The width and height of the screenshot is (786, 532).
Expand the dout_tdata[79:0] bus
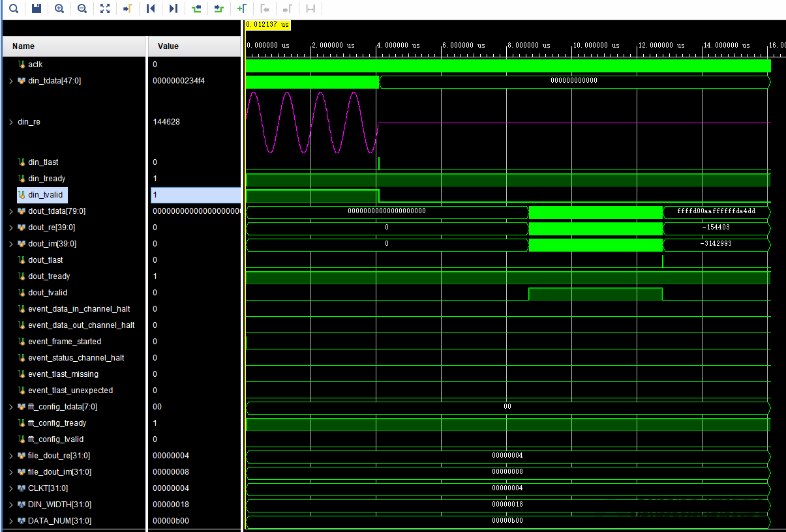tap(11, 211)
